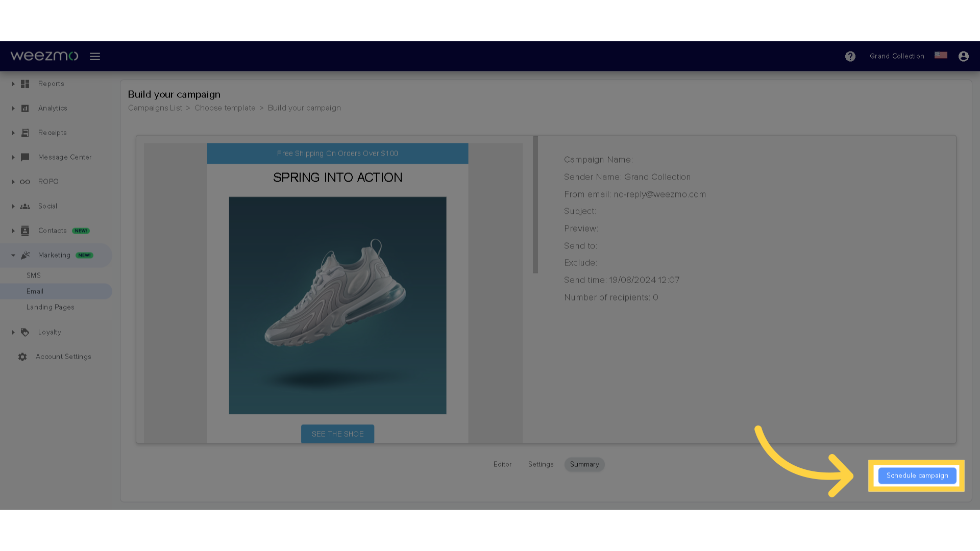Select the Settings tab

pos(541,464)
